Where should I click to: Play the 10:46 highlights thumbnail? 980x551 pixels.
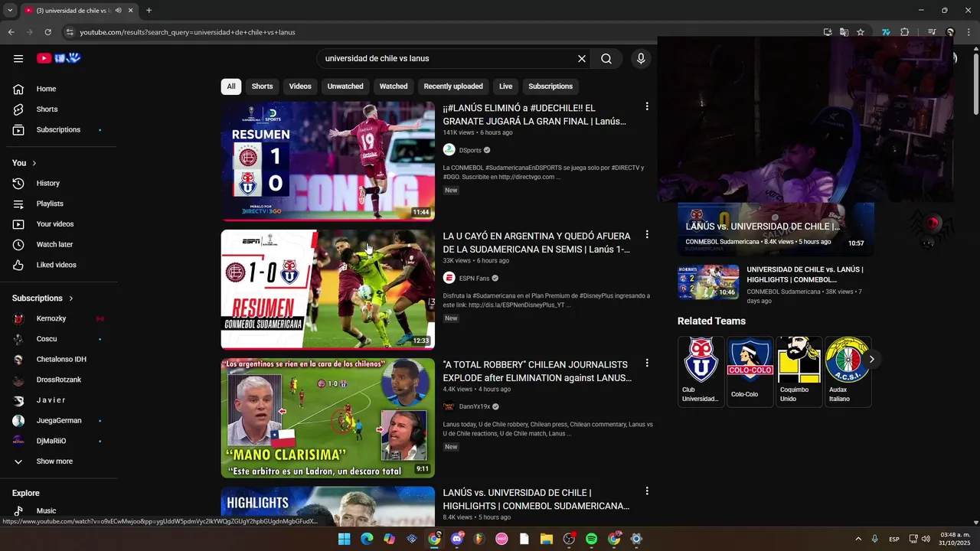click(708, 282)
